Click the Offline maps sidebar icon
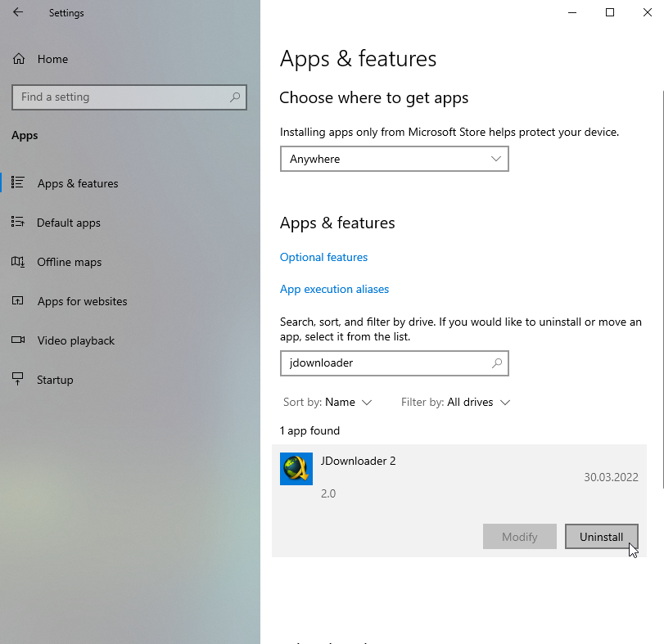 coord(18,262)
